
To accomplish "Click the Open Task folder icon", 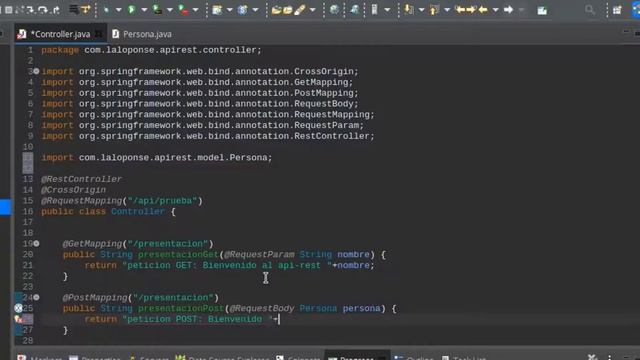I will [288, 10].
